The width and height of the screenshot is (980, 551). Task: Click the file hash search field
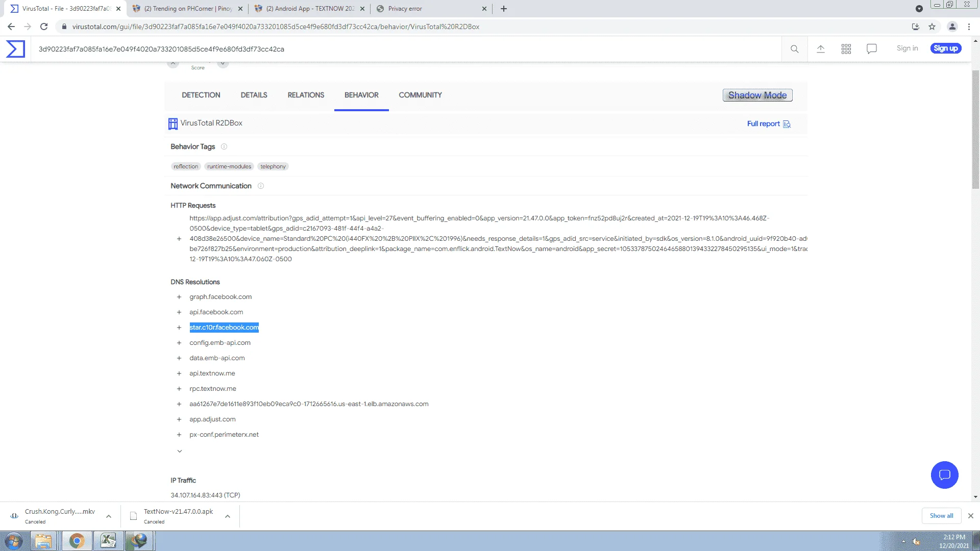[406, 49]
